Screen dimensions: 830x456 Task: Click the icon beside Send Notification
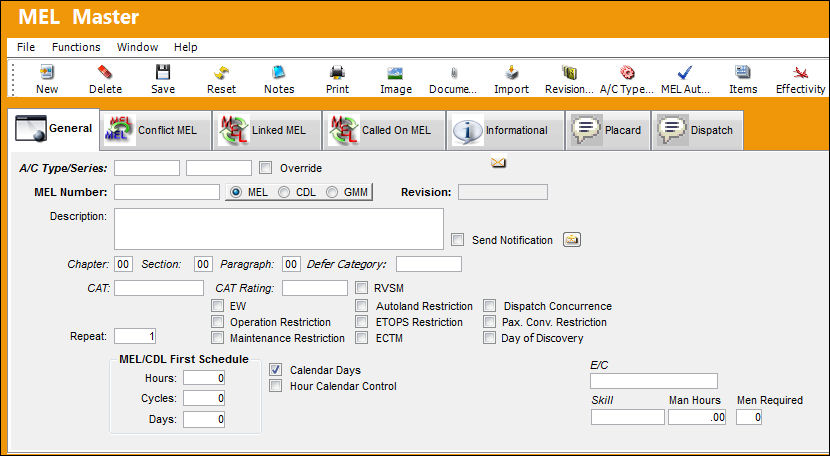tap(571, 239)
